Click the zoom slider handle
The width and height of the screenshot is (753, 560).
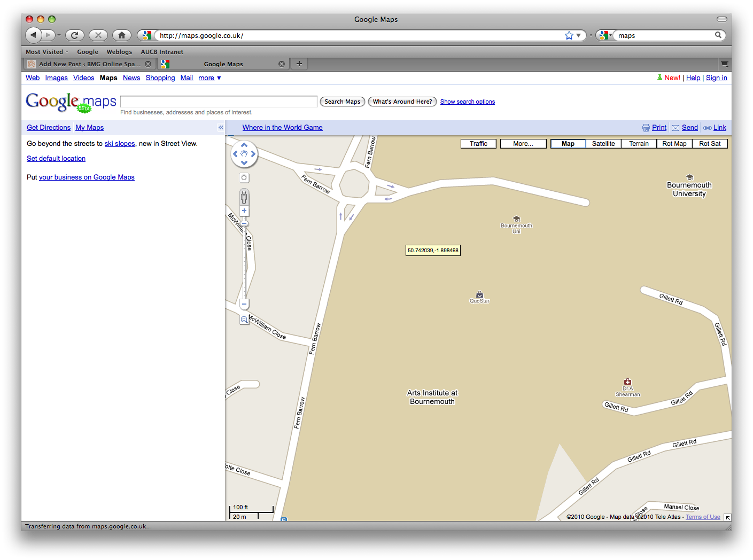coord(244,223)
